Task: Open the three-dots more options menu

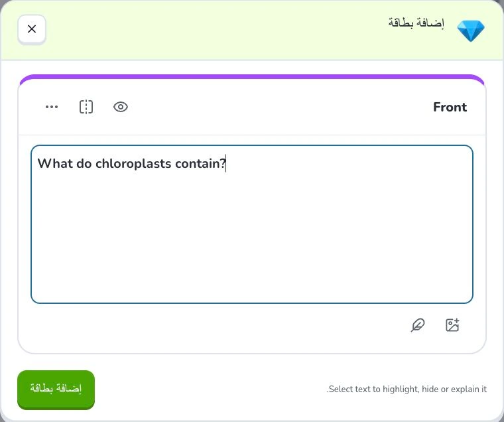Action: point(52,107)
